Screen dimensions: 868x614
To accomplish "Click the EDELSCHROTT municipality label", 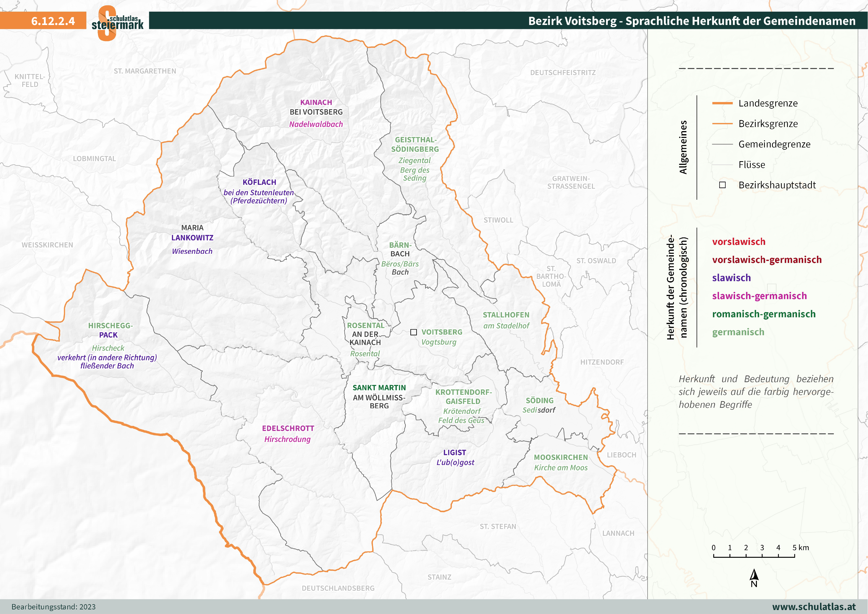I will [288, 428].
